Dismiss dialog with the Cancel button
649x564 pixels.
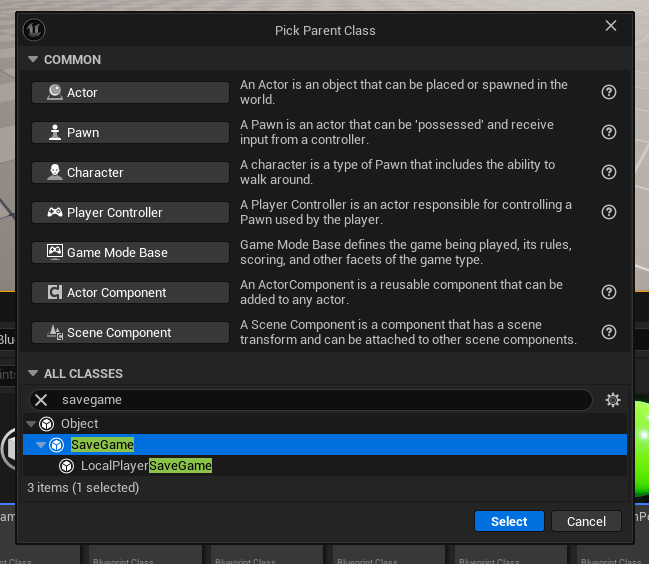pos(586,521)
